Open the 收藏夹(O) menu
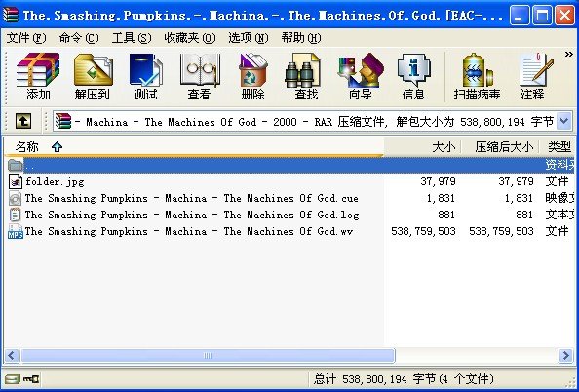 pyautogui.click(x=190, y=38)
